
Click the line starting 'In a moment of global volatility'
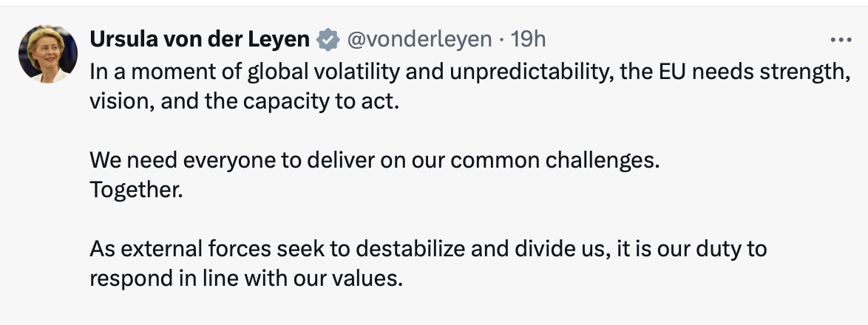coord(470,72)
